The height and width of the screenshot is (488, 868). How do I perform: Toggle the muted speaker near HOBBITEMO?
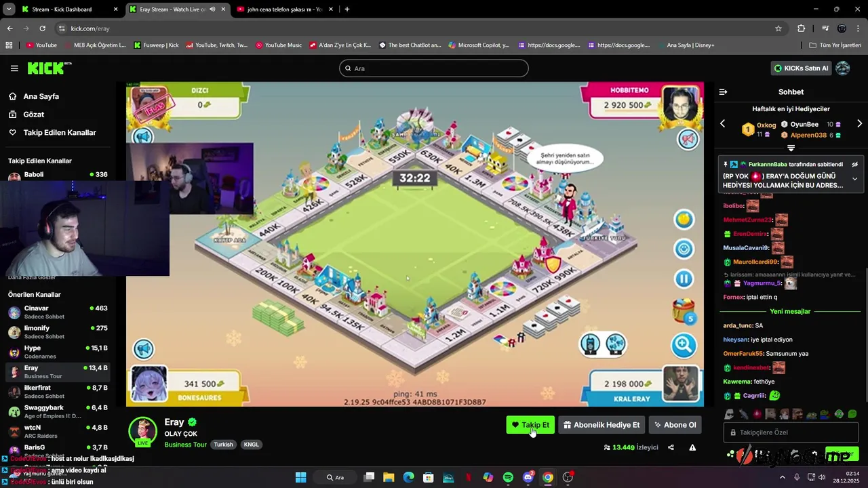[x=688, y=139]
